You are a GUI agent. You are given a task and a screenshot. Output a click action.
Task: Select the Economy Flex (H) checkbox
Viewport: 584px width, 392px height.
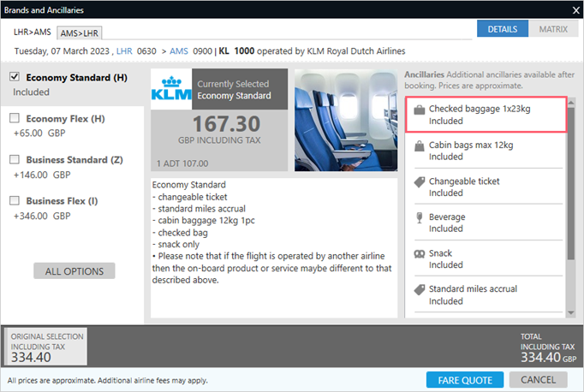click(x=15, y=119)
